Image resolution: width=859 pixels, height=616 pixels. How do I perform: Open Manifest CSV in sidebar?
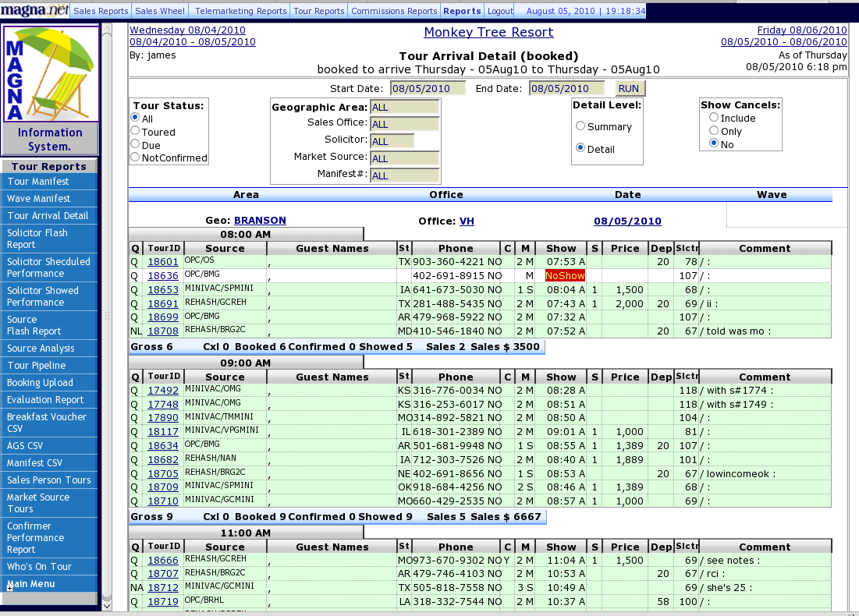[x=49, y=462]
